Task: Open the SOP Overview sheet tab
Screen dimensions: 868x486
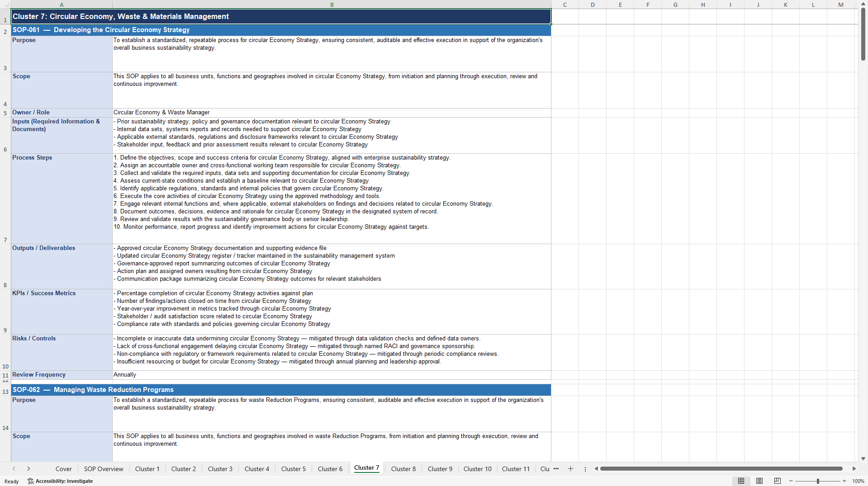Action: pyautogui.click(x=104, y=469)
